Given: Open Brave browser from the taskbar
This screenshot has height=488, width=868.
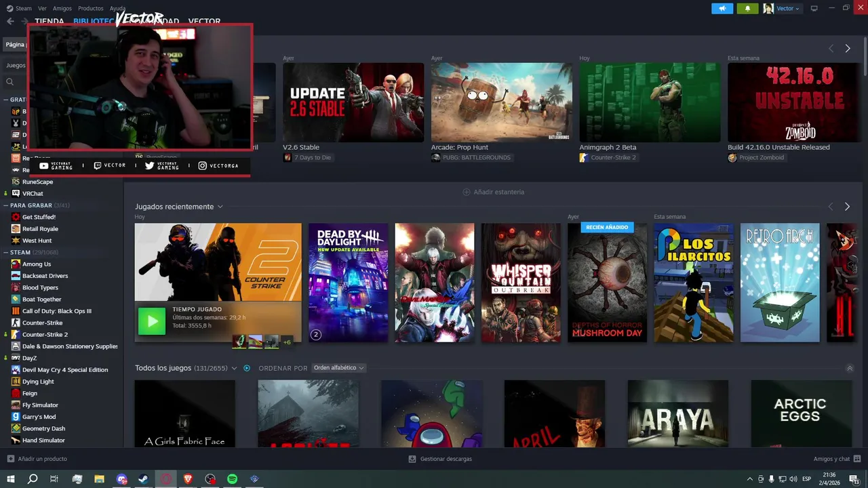Looking at the screenshot, I should pyautogui.click(x=188, y=479).
